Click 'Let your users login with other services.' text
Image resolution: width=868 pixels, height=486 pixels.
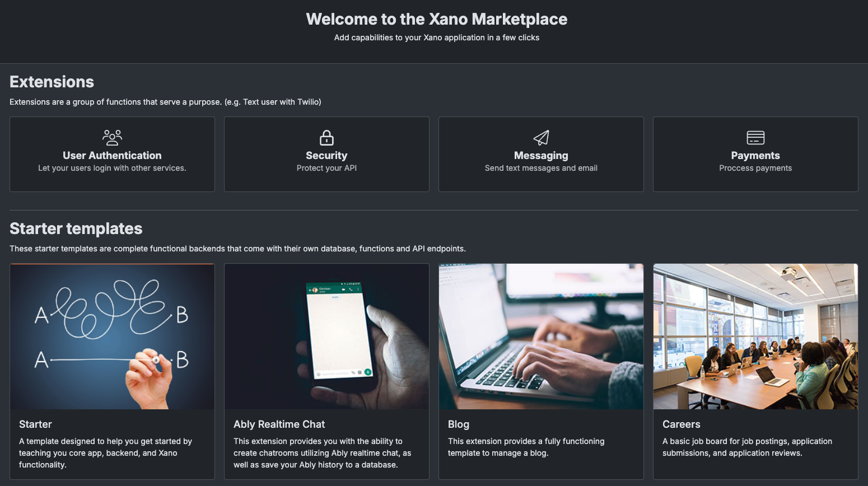112,168
